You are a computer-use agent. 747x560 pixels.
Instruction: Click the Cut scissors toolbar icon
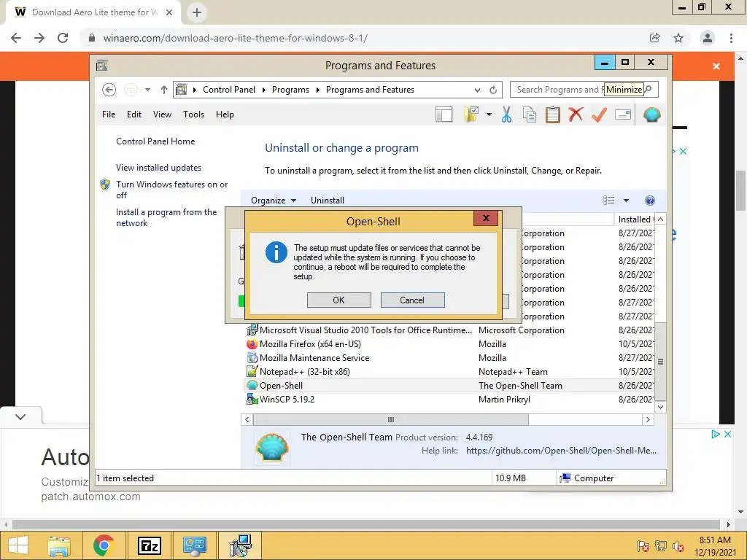pyautogui.click(x=506, y=114)
